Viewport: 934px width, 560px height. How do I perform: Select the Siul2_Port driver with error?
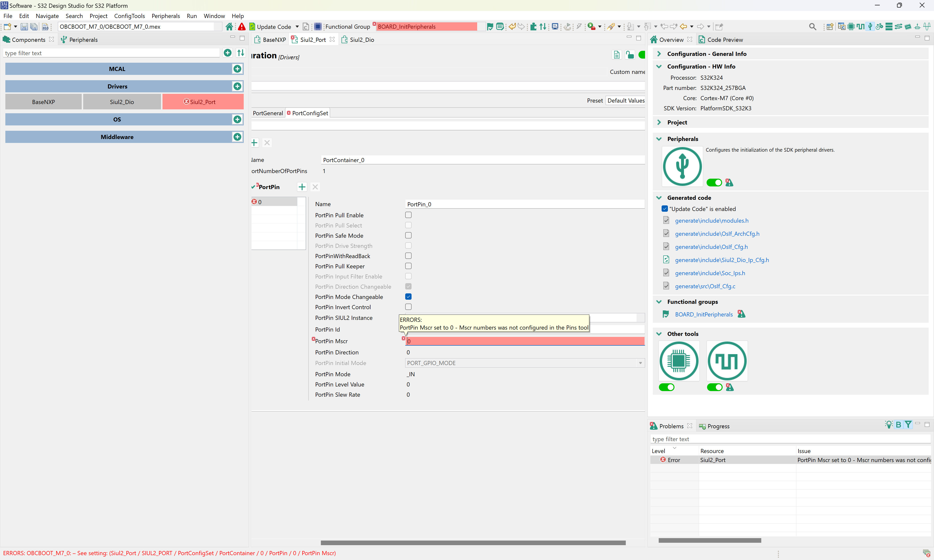[x=203, y=102]
